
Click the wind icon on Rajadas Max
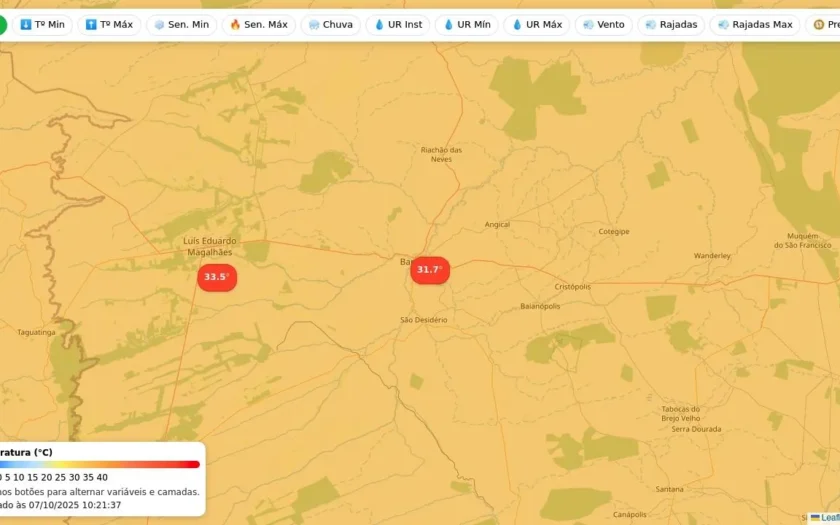pyautogui.click(x=723, y=25)
